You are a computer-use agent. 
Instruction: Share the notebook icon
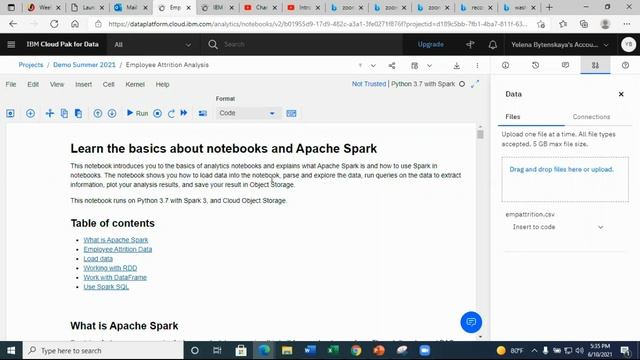(392, 65)
